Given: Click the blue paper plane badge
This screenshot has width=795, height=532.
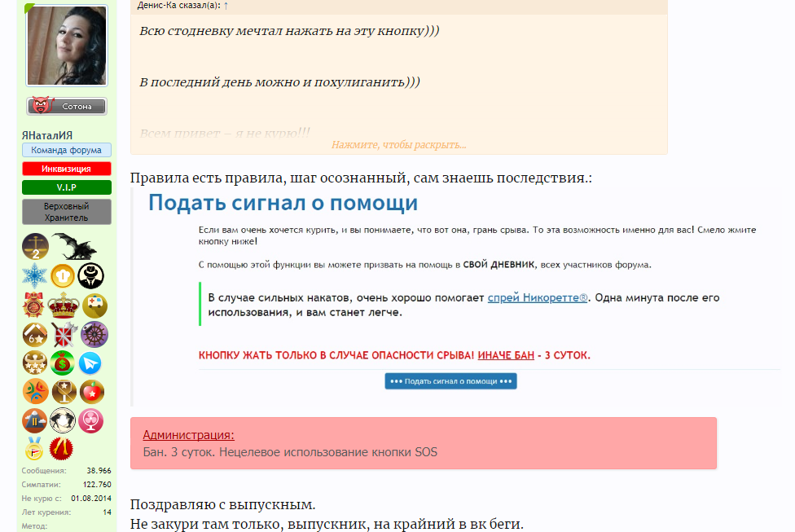Looking at the screenshot, I should point(90,363).
